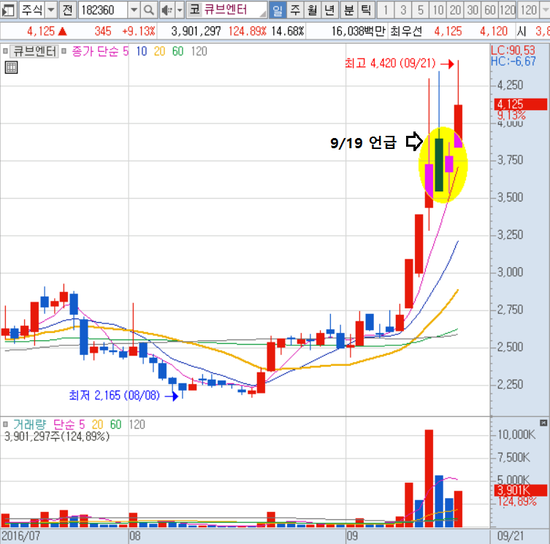Click the 거래량 volume legend label
550x544 pixels.
(29, 425)
